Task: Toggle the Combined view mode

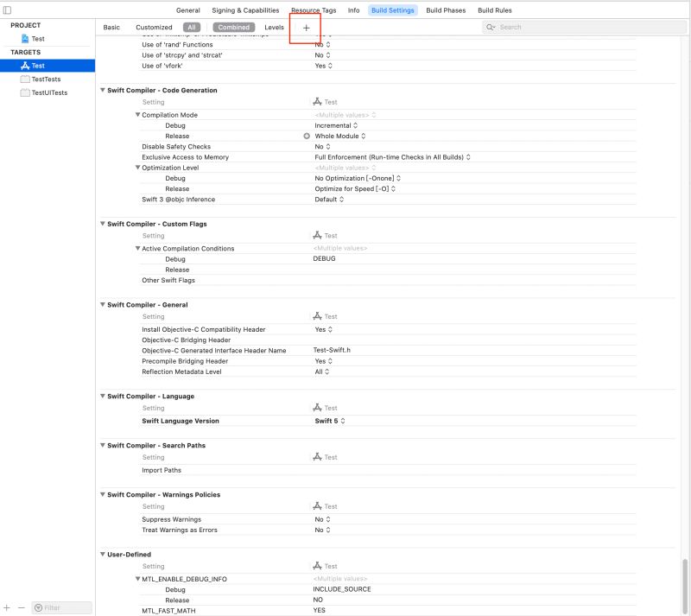Action: (233, 27)
